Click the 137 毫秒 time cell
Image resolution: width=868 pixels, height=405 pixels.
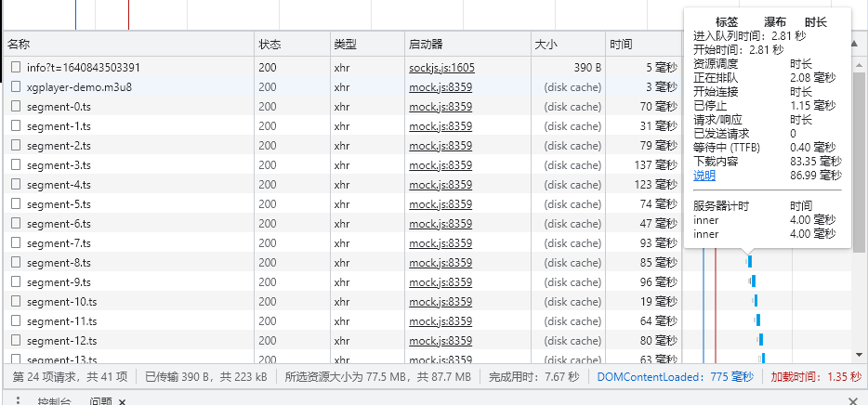[x=656, y=164]
